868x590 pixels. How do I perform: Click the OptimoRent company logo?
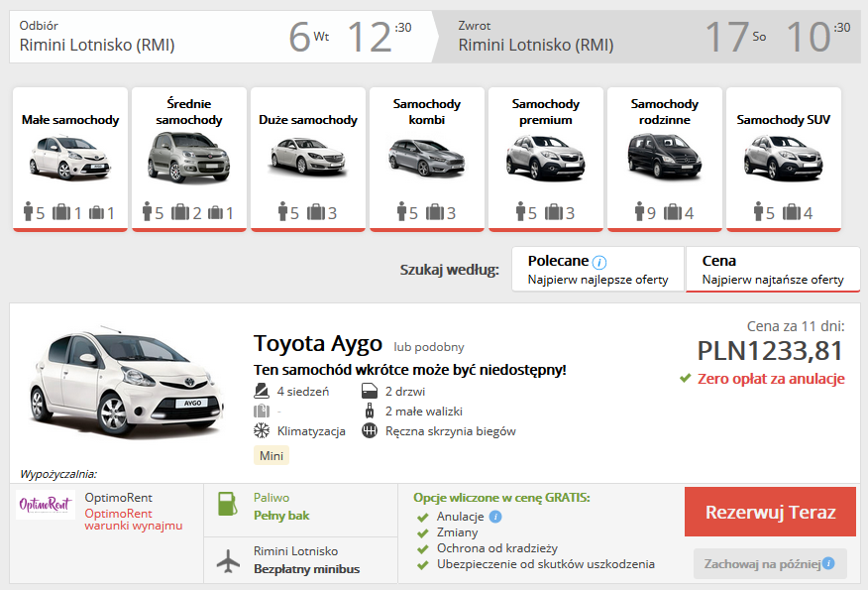46,505
